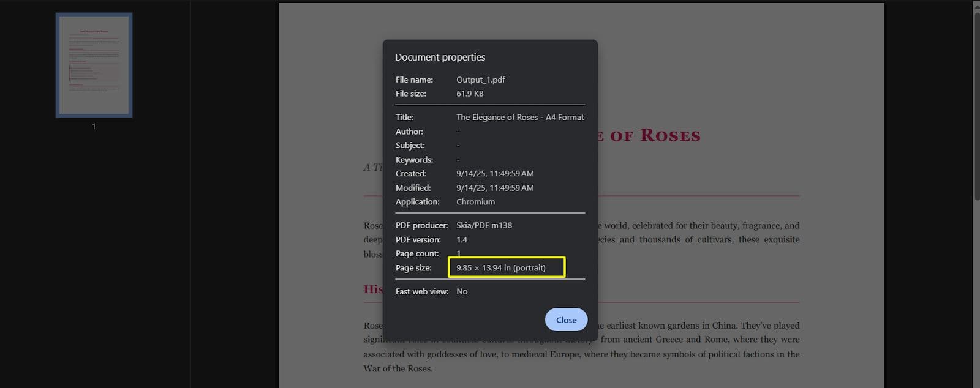Click the Page count label in dialog
The width and height of the screenshot is (980, 388).
coord(417,254)
